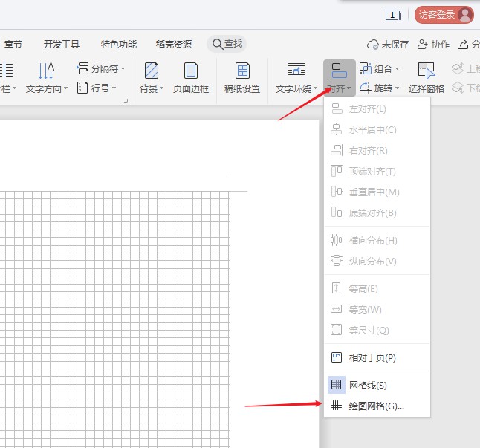Expand the 行号 dropdown arrow
The height and width of the screenshot is (448, 480).
[114, 88]
